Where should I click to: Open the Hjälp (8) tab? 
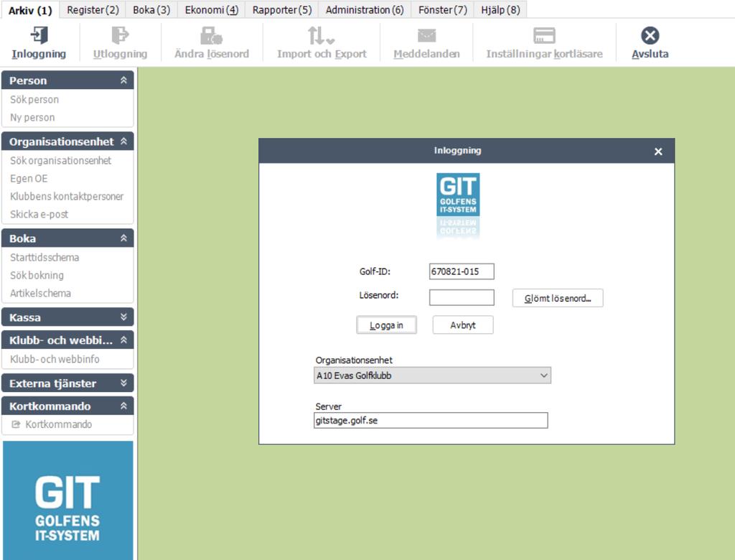pyautogui.click(x=500, y=10)
